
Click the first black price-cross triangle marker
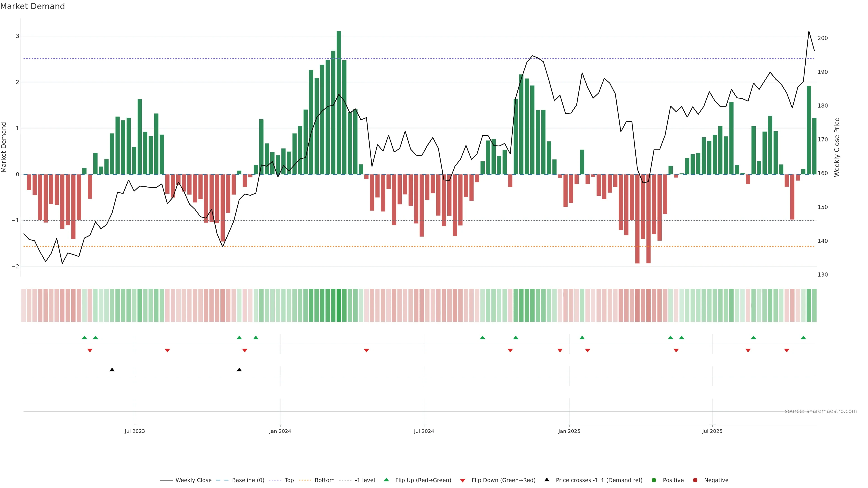click(x=112, y=370)
